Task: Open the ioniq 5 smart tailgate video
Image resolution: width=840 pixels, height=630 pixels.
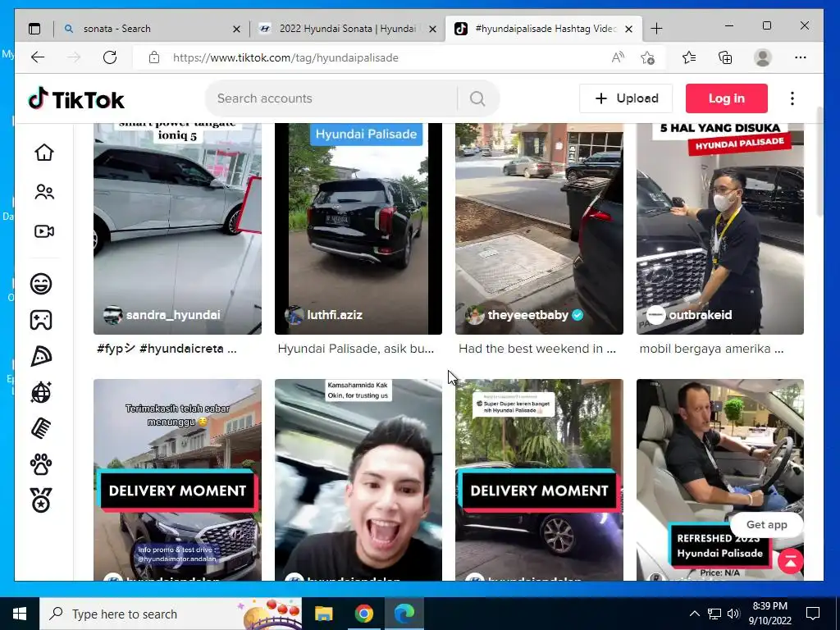Action: [177, 229]
